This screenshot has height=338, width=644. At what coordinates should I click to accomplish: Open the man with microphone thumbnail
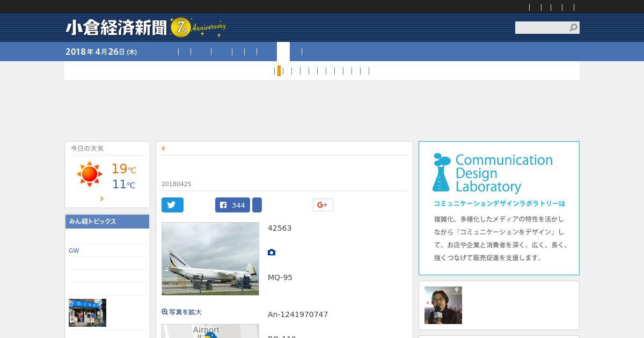coord(443,305)
